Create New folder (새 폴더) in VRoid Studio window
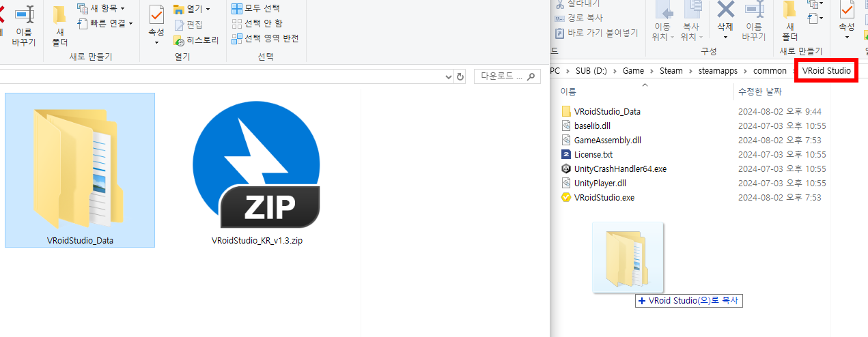The width and height of the screenshot is (868, 337). tap(790, 21)
